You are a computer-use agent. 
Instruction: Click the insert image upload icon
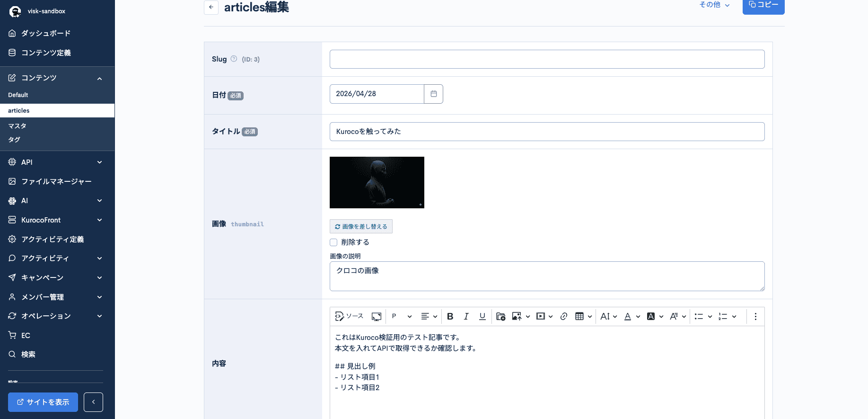[x=517, y=316]
